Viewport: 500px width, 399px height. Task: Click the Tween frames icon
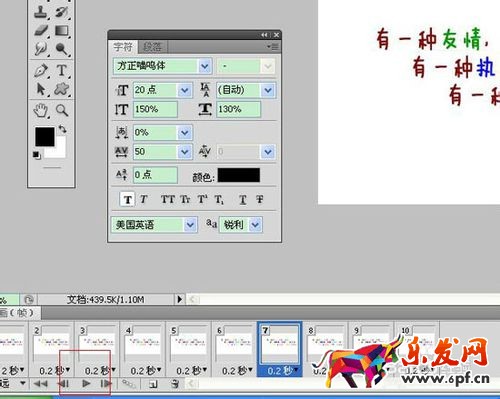coord(129,384)
